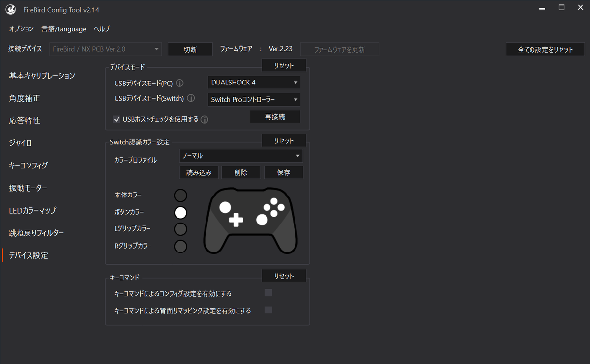Open the ヘルプ menu

pos(101,29)
